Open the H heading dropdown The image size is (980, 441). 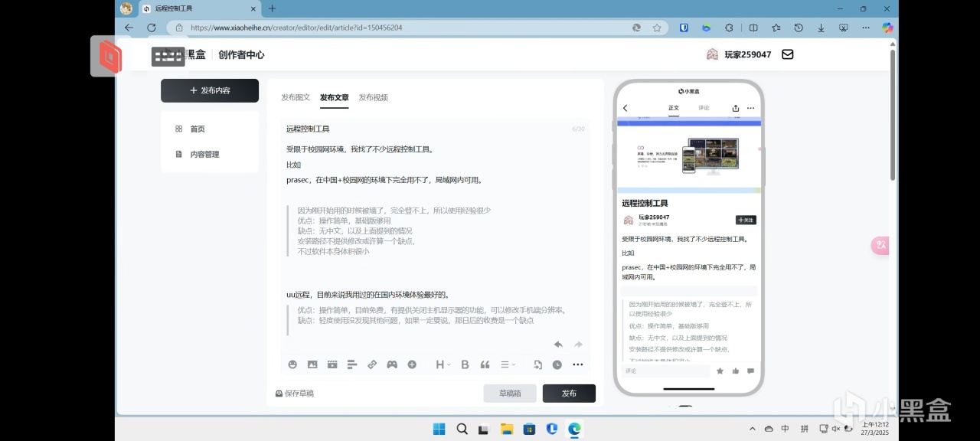pyautogui.click(x=443, y=364)
